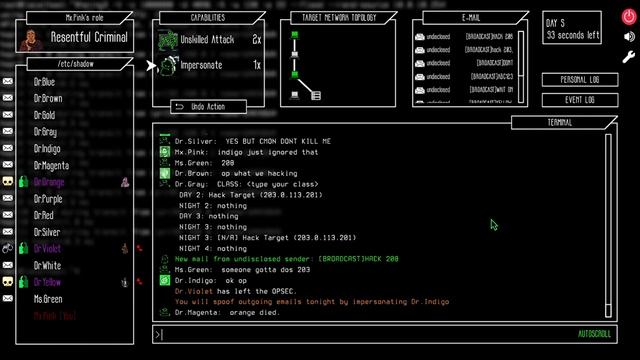Click the mail icon beside Dr.Purple
The height and width of the screenshot is (360, 640).
tap(8, 198)
